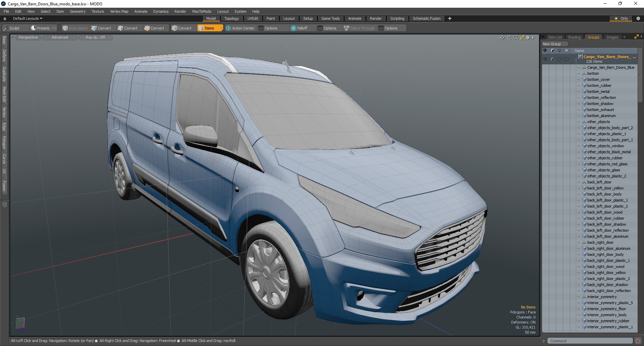Open the Shading panel tab
644x346 pixels.
(x=574, y=37)
